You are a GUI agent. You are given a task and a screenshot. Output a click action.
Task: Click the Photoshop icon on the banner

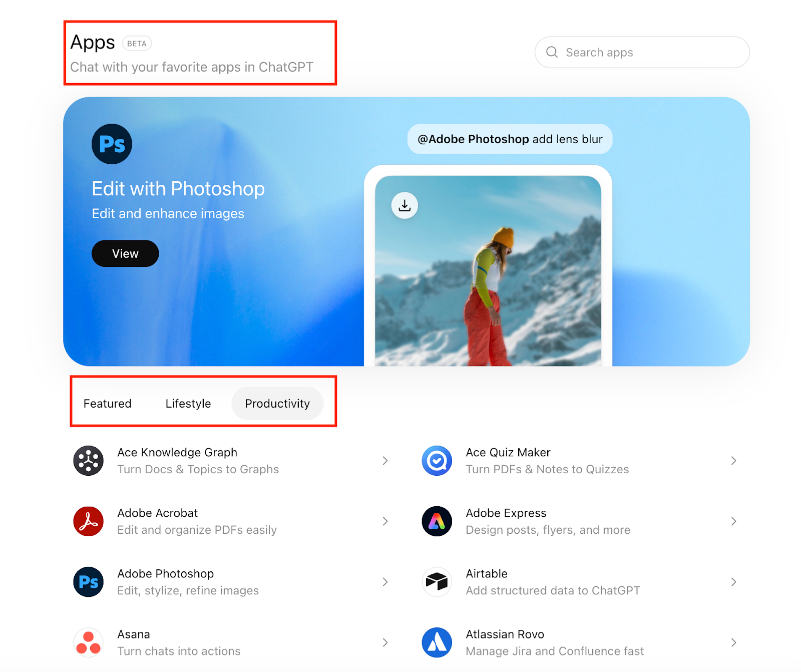(111, 144)
